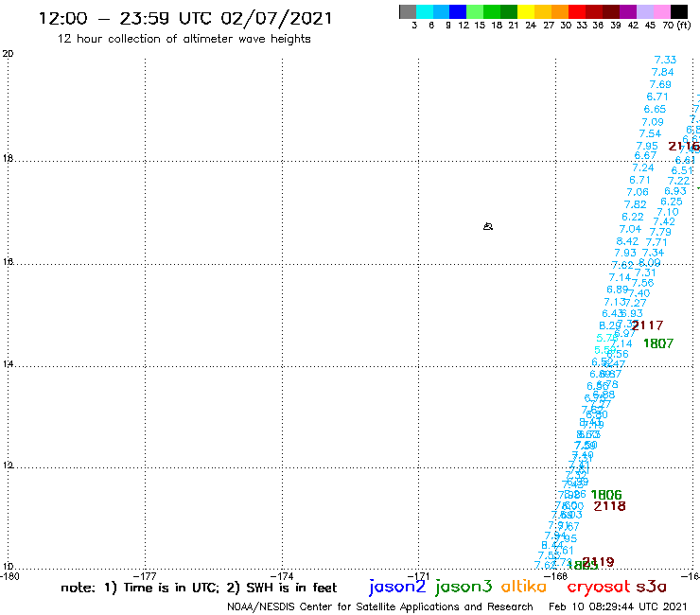Click the wave height value 7.04
Image resolution: width=700 pixels, height=615 pixels.
630,229
